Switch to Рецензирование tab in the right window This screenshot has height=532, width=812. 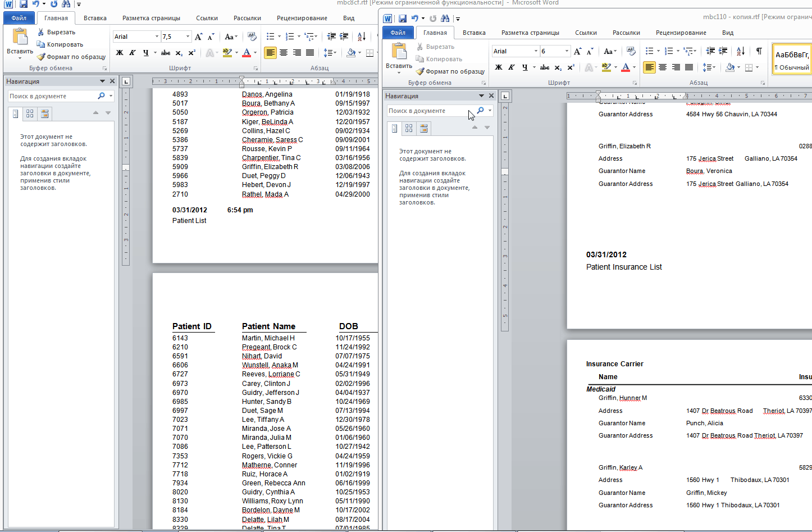point(681,33)
